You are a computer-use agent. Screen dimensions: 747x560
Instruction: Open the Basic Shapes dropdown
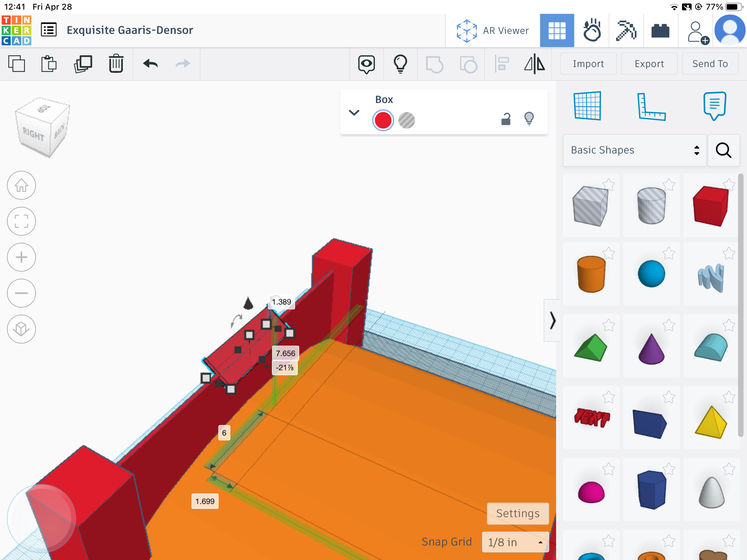click(x=635, y=150)
